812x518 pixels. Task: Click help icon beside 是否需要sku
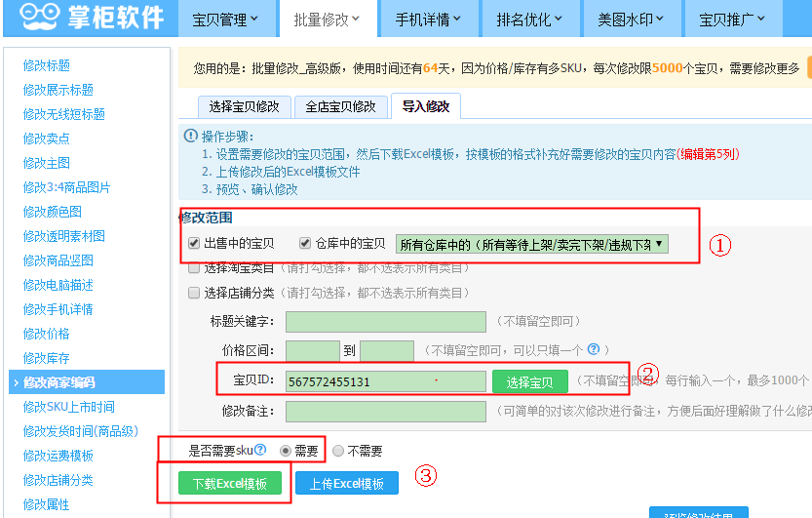point(260,450)
